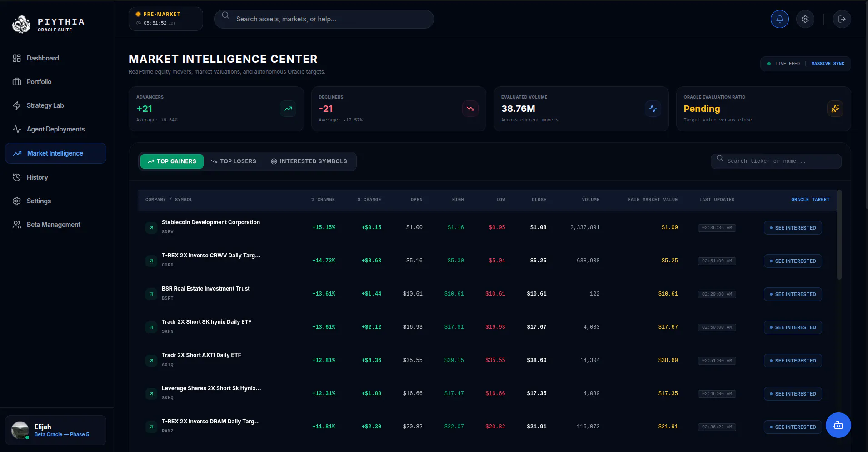Sort by Volume column header
The height and width of the screenshot is (452, 868).
pyautogui.click(x=590, y=200)
